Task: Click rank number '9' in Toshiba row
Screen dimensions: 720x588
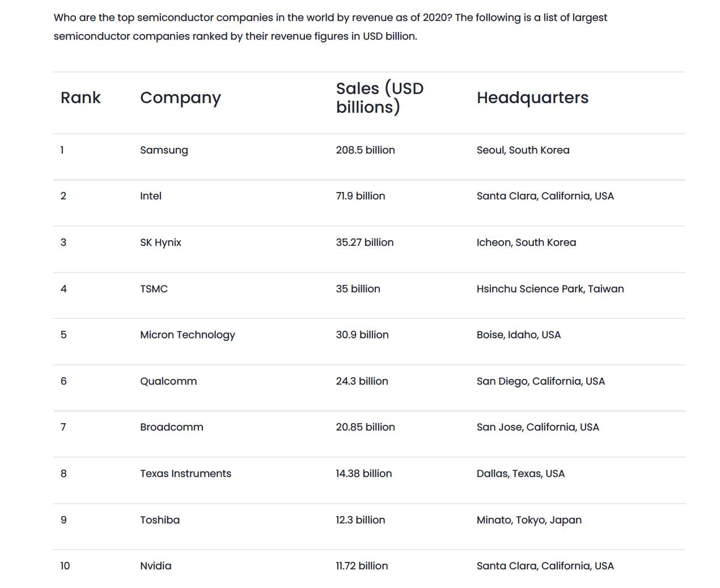Action: [63, 520]
